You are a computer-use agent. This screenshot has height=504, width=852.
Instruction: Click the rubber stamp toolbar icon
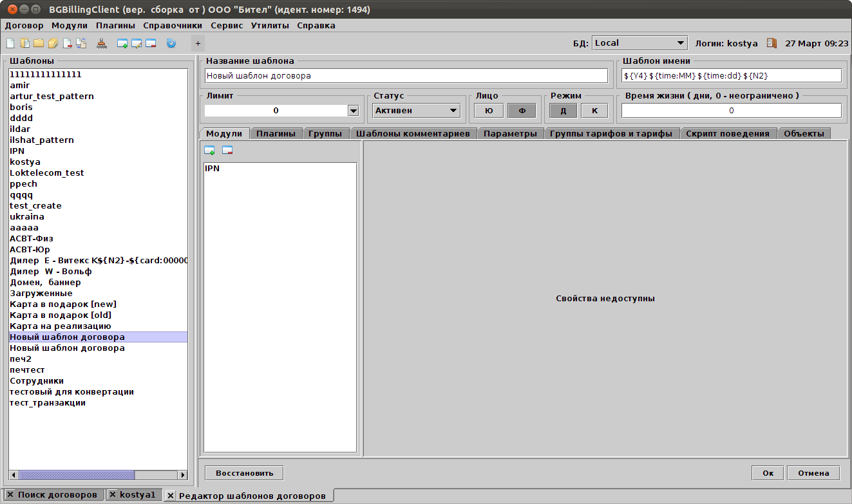tap(102, 44)
